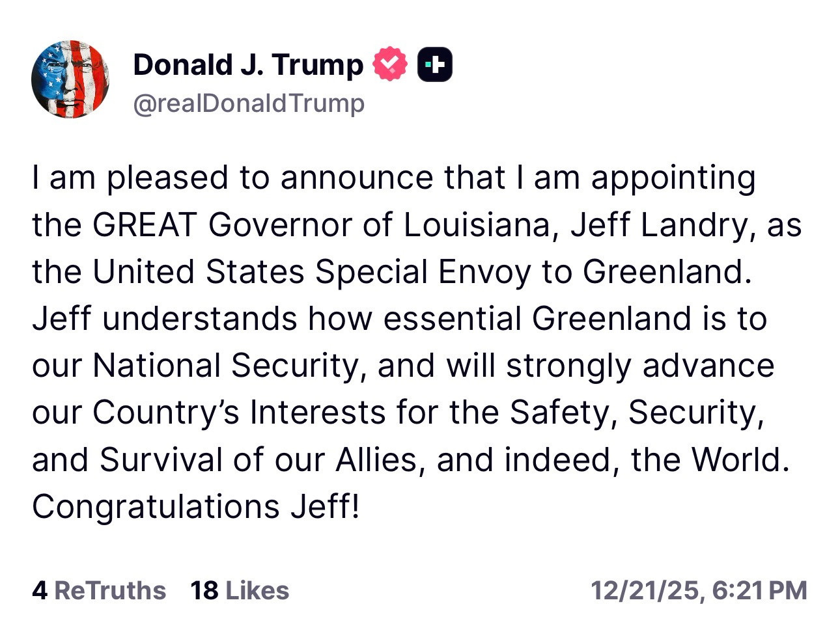The width and height of the screenshot is (840, 639).
Task: Open the Donald J. Trump display name
Action: point(248,64)
